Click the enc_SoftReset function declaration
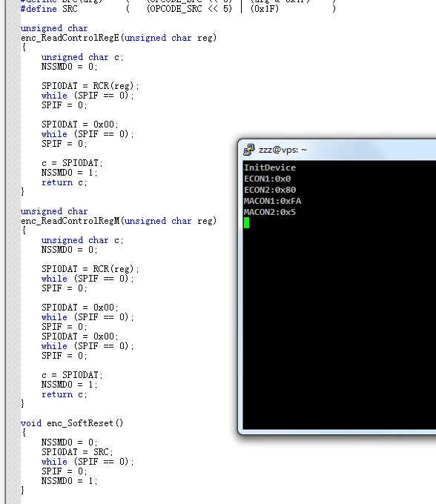This screenshot has width=436, height=504. [72, 423]
